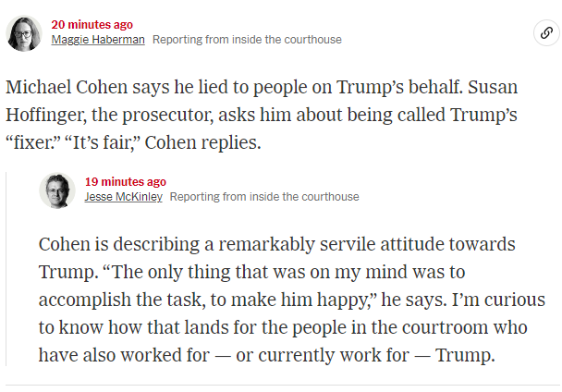Screen dimensions: 562x392
Task: Select the "19 minutes ago" timestamp
Action: (126, 181)
